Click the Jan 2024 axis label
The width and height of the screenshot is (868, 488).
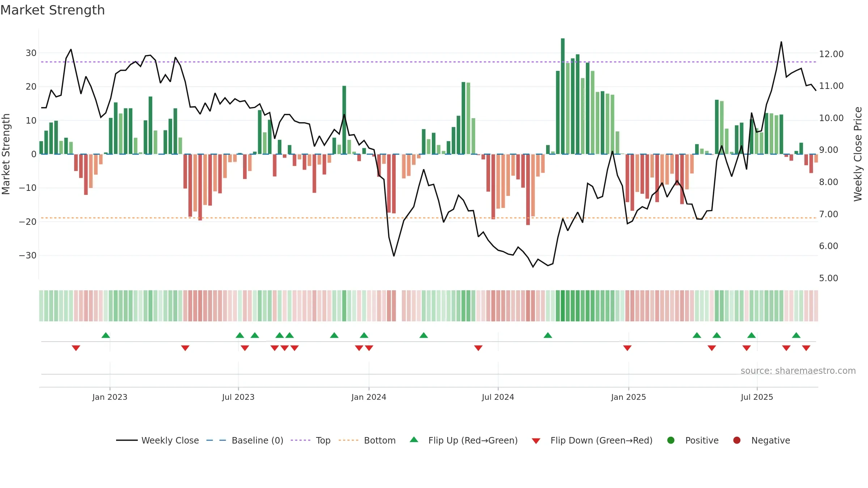coord(369,397)
